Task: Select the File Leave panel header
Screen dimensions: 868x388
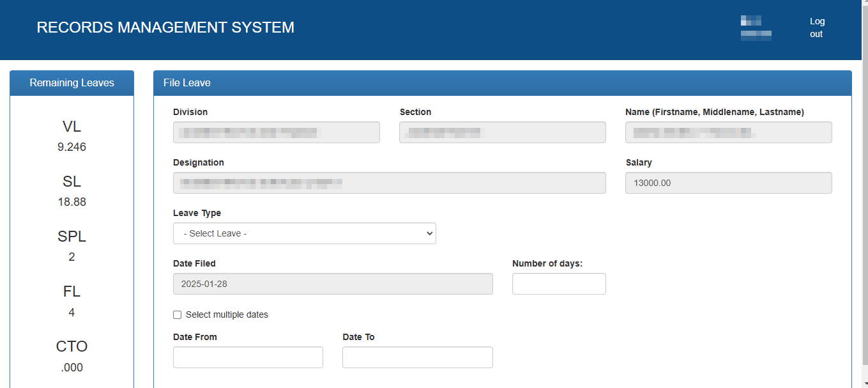Action: tap(502, 83)
